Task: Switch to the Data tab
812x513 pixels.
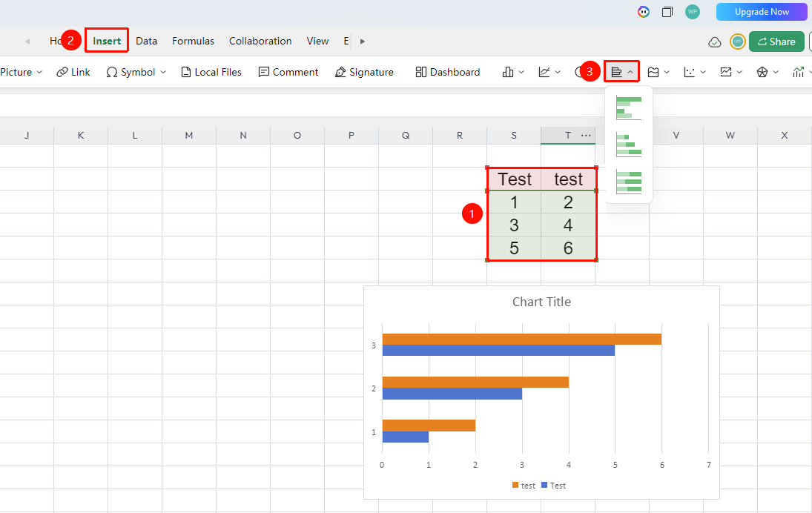Action: 147,41
